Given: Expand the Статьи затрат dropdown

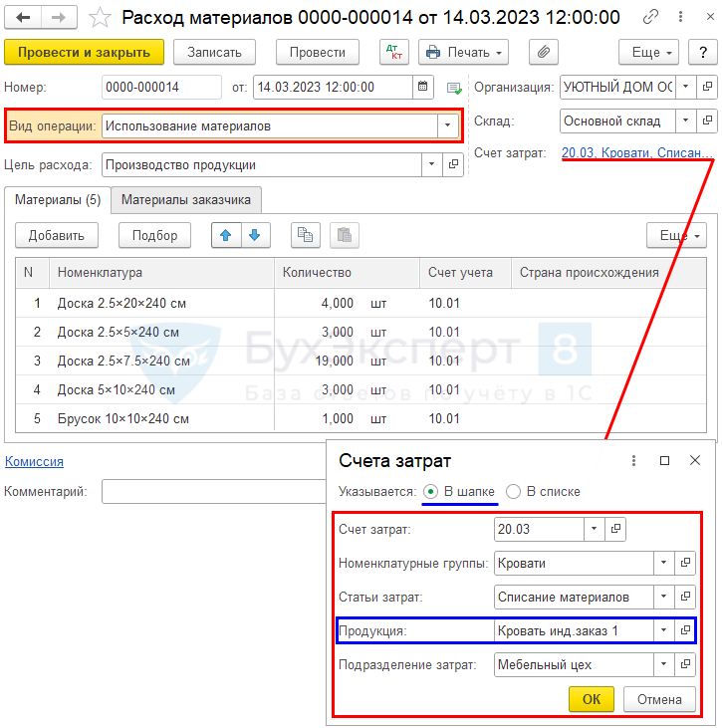Looking at the screenshot, I should click(x=664, y=597).
